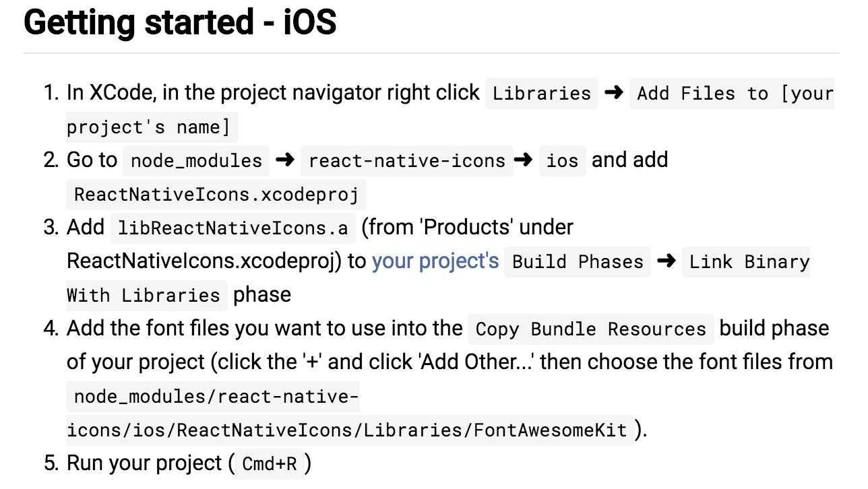Click the arrow after 'Build Phases'
The width and height of the screenshot is (868, 489).
click(x=666, y=261)
